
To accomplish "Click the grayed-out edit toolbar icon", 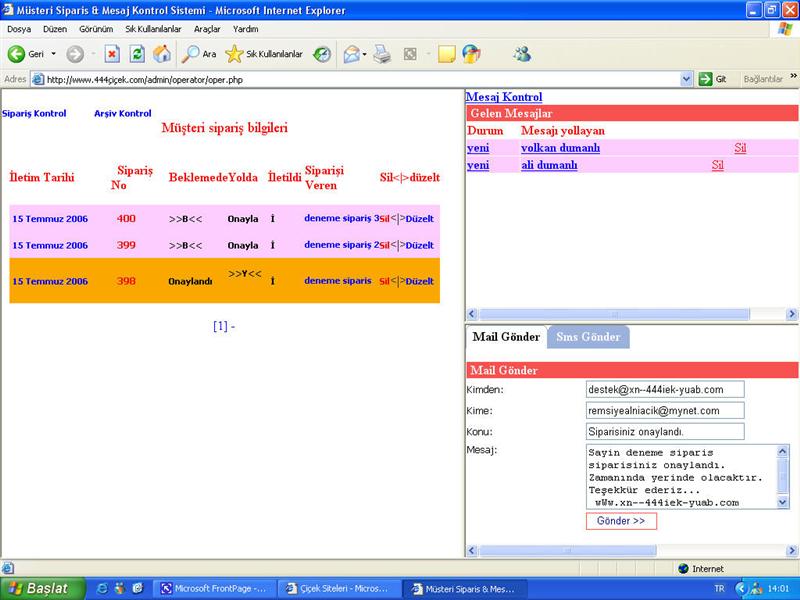I will [x=410, y=54].
